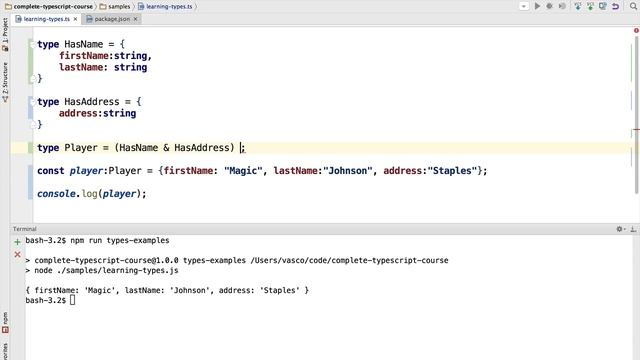Open the Project tool window side tab
The width and height of the screenshot is (640, 360).
click(x=5, y=34)
